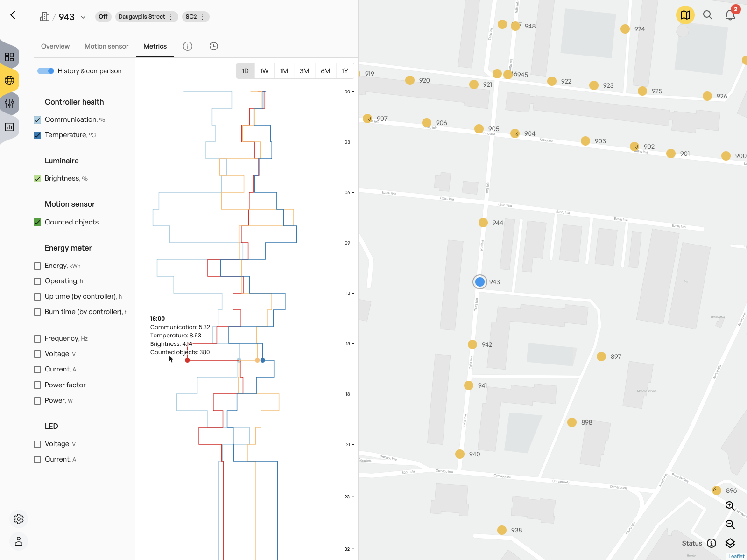Enable the Energy, kWh checkbox

click(x=37, y=266)
